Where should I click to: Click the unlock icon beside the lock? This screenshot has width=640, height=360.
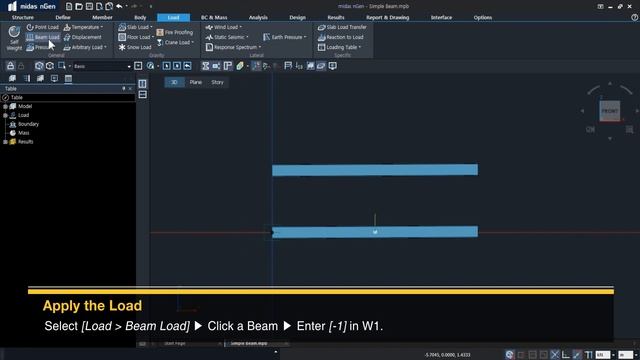21,66
